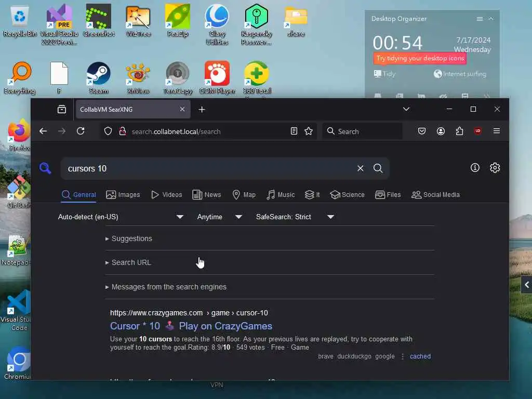Switch to Videos search tab
Viewport: 532px width, 399px height.
tap(167, 195)
